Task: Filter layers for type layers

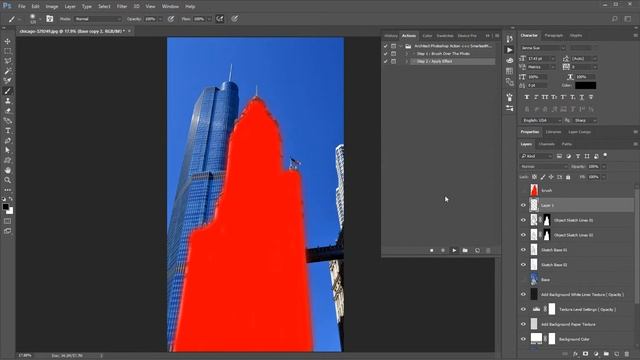Action: tap(578, 156)
